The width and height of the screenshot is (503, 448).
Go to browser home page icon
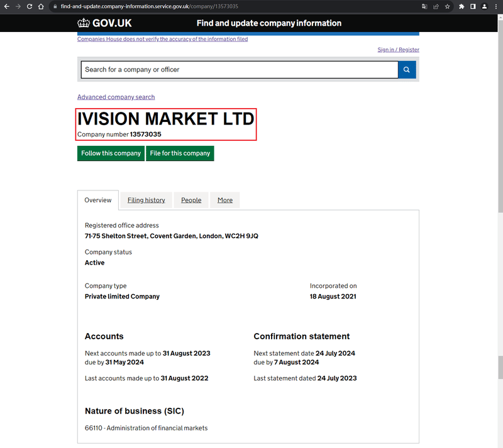pos(41,6)
